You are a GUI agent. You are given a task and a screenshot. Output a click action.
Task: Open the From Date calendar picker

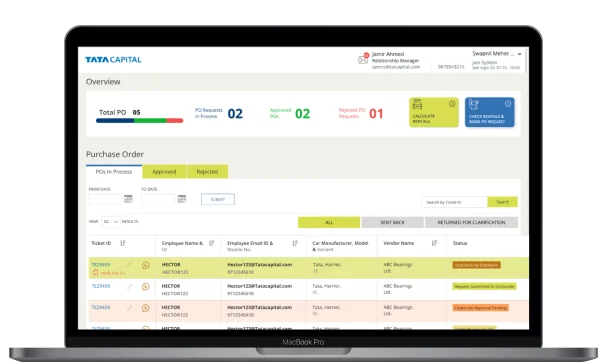point(128,199)
